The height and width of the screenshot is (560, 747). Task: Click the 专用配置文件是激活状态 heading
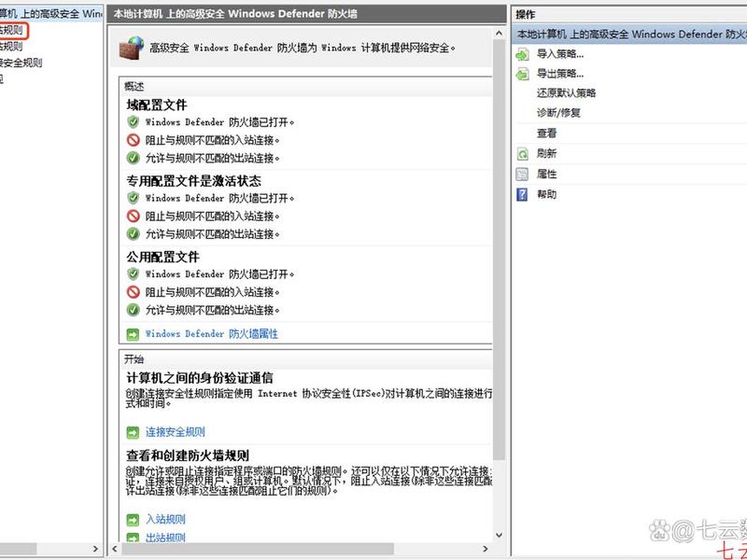[194, 181]
